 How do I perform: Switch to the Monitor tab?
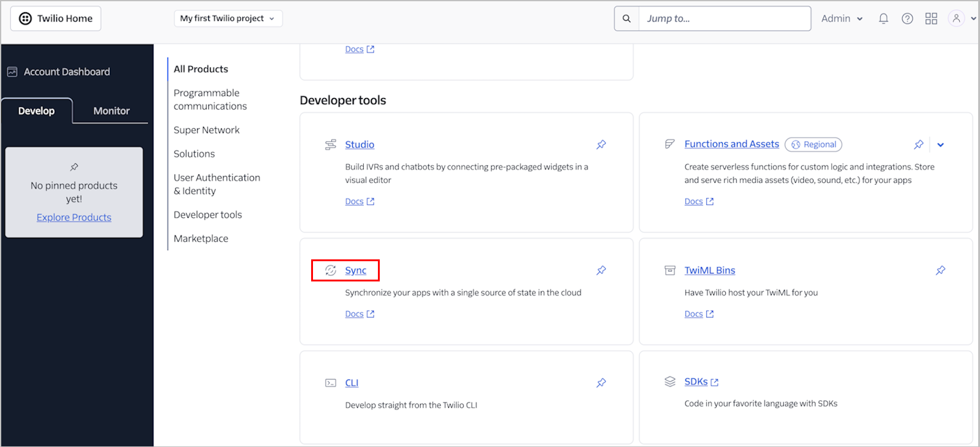(x=111, y=111)
